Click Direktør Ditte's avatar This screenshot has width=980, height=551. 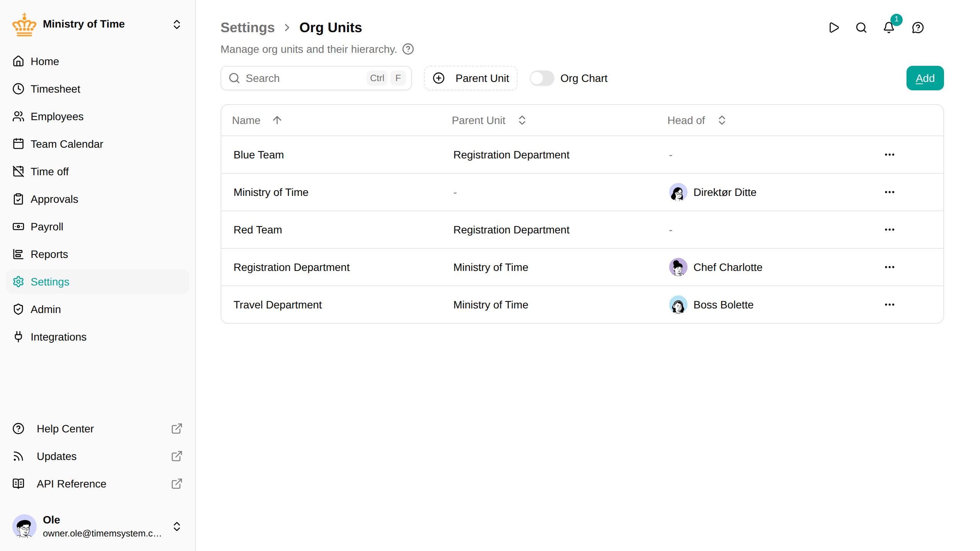[x=678, y=192]
